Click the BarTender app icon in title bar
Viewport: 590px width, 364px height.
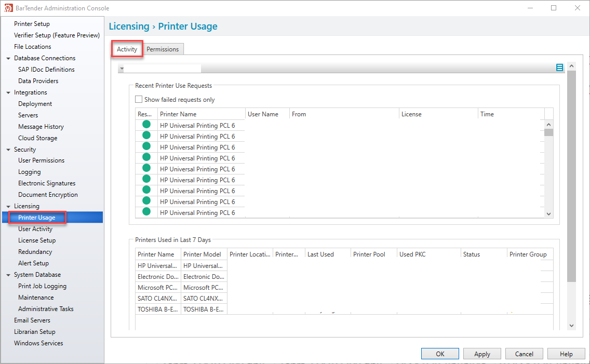tap(9, 8)
